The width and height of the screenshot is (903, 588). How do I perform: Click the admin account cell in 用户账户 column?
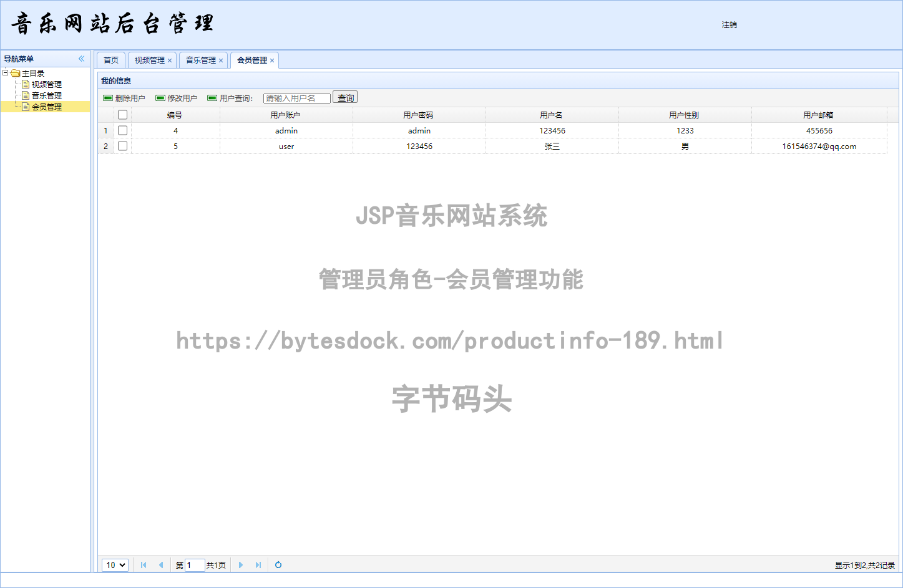pyautogui.click(x=286, y=130)
